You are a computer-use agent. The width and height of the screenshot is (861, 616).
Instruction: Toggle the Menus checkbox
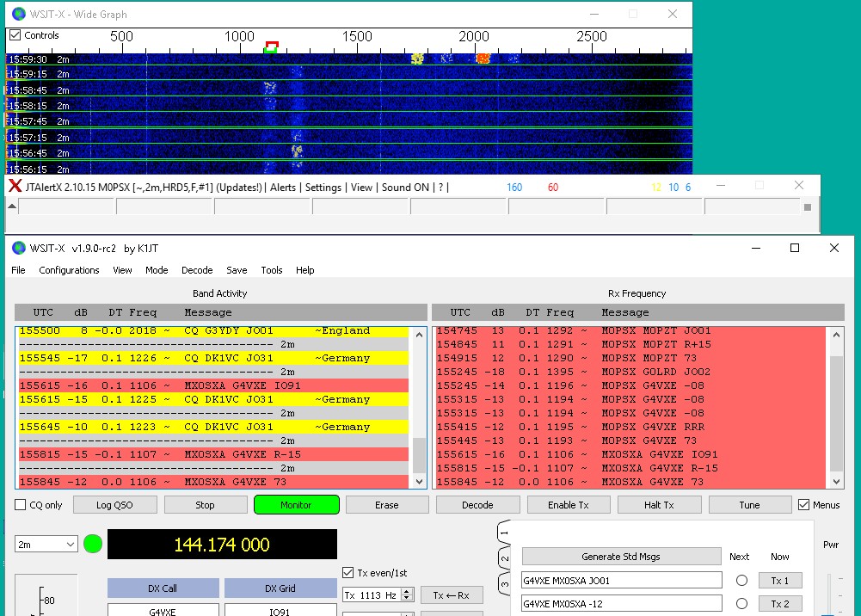click(803, 504)
